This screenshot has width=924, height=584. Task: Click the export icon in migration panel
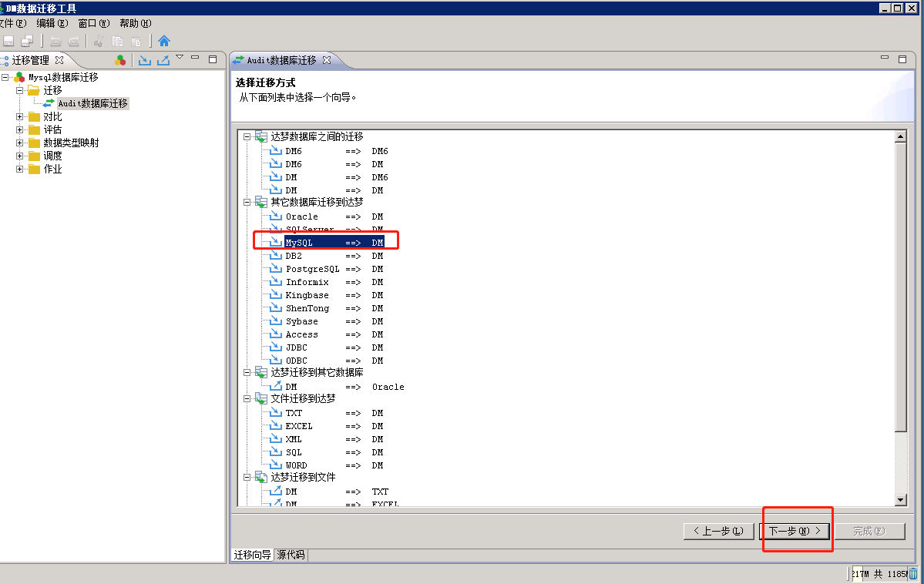163,60
